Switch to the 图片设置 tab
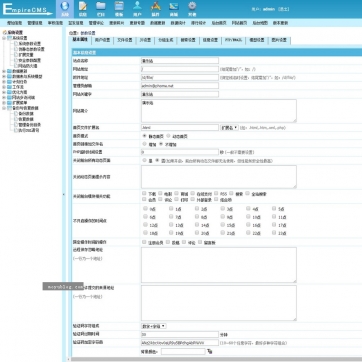362x362 pixels. tap(279, 40)
